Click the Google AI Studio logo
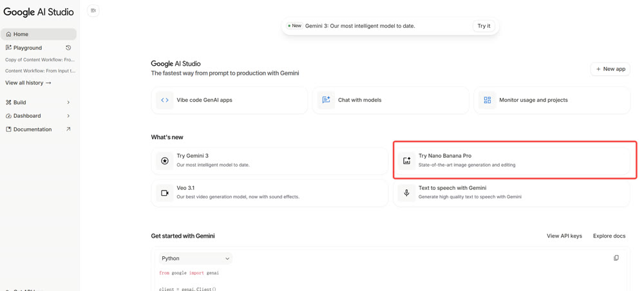The width and height of the screenshot is (644, 291). 39,12
